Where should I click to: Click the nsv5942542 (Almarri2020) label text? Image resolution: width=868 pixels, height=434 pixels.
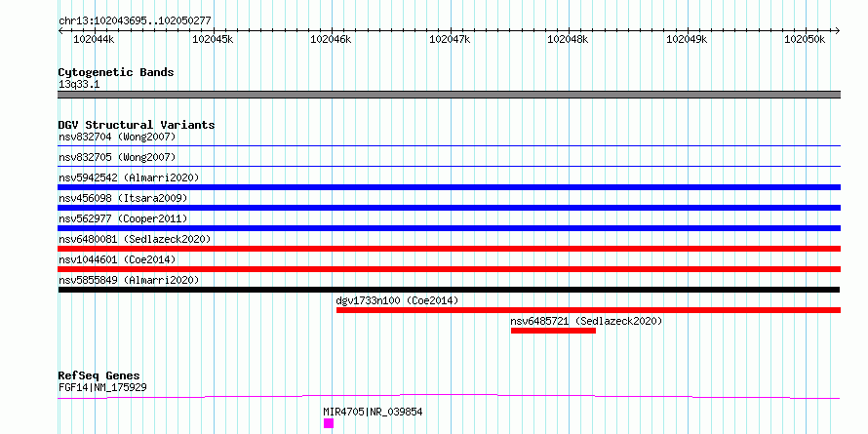pyautogui.click(x=129, y=178)
